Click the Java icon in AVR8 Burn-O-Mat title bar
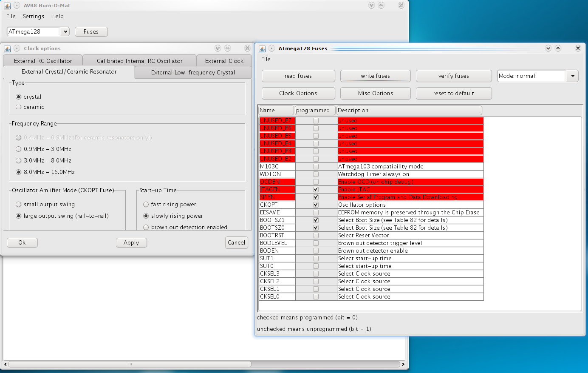588x373 pixels. (x=7, y=6)
